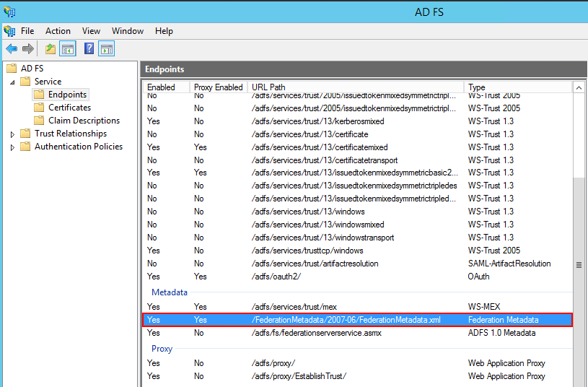The image size is (588, 387).
Task: Select the /adfs/services/trusttcp/windows endpoint
Action: pyautogui.click(x=357, y=251)
